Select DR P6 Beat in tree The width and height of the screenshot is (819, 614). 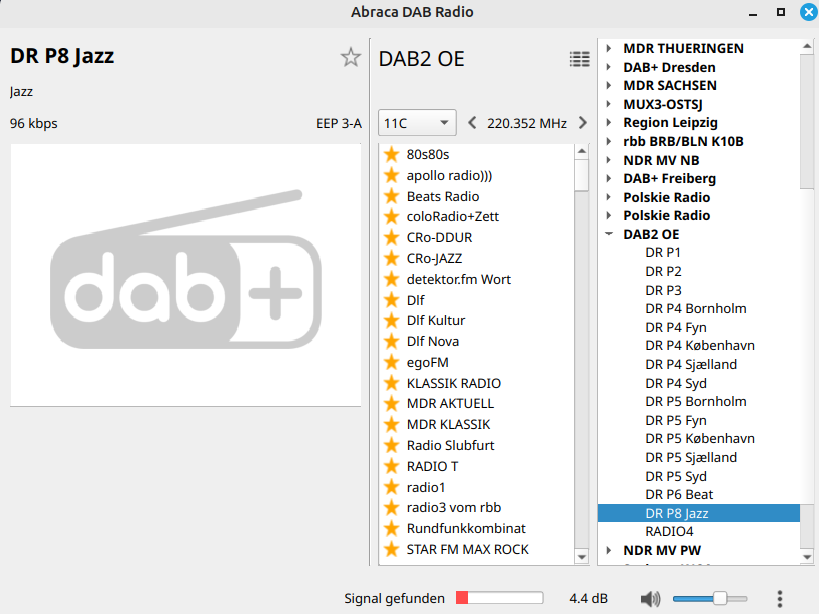tap(679, 494)
